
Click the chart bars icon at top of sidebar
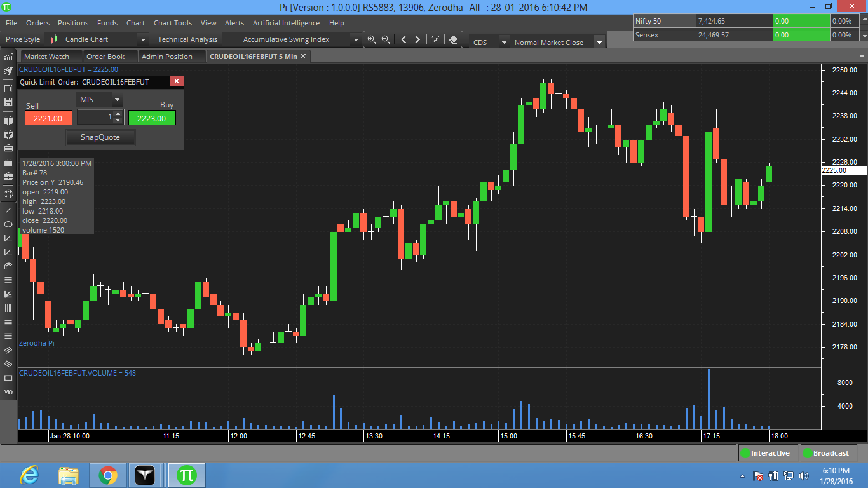(8, 57)
